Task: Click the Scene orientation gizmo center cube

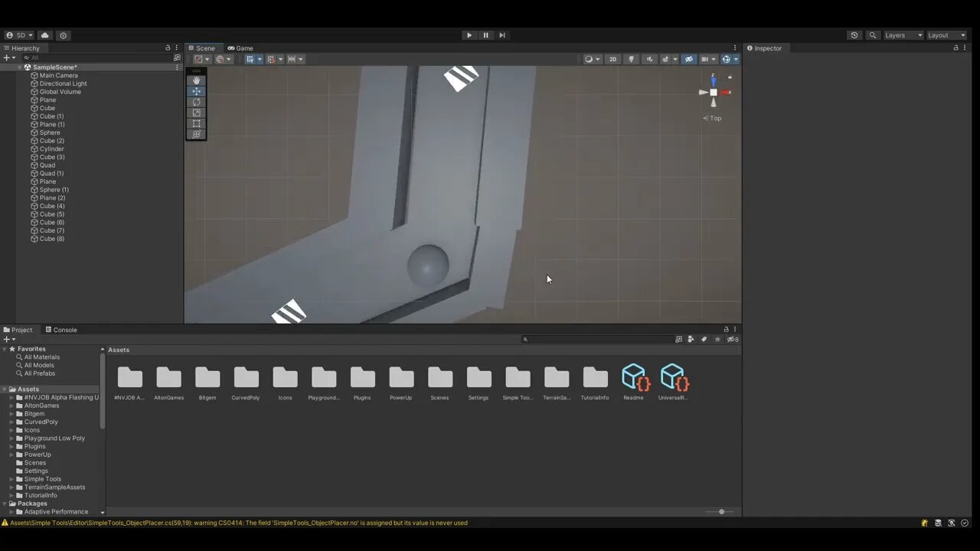Action: tap(714, 93)
